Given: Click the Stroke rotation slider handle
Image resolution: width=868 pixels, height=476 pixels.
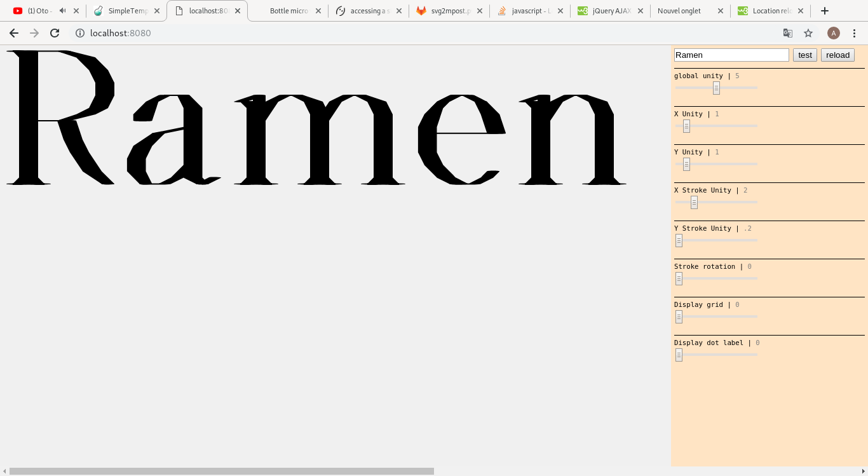Looking at the screenshot, I should point(679,278).
